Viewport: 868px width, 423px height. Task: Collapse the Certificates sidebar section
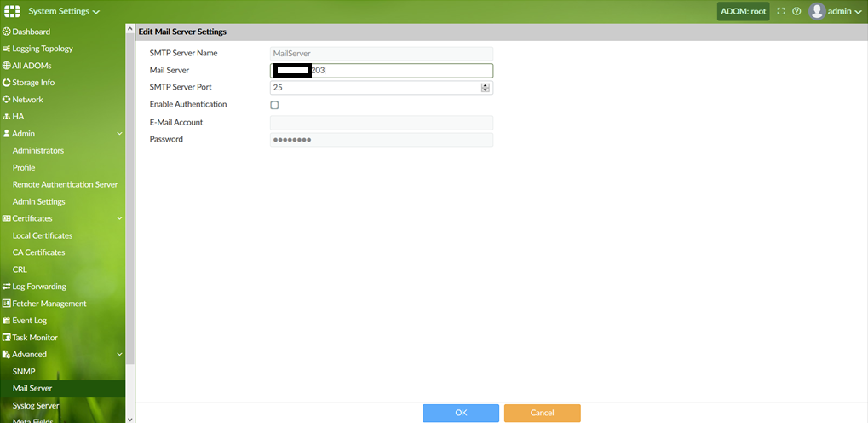point(119,219)
